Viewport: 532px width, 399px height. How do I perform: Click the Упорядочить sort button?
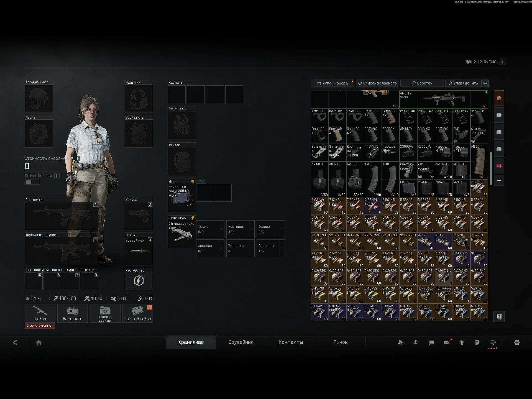463,83
